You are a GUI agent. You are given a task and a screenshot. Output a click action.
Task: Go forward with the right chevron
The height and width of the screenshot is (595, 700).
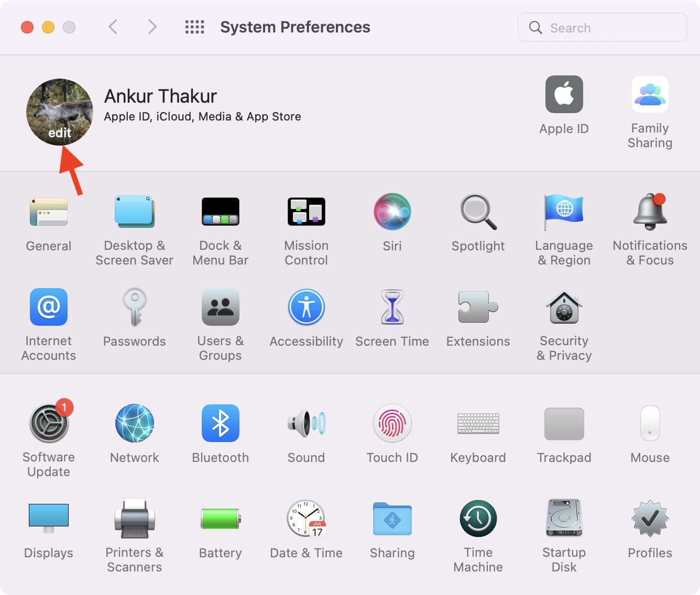[x=152, y=27]
